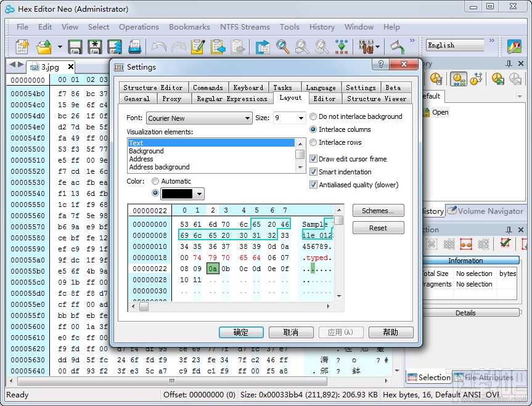532x406 pixels.
Task: Click the 取消 Cancel button
Action: 291,332
